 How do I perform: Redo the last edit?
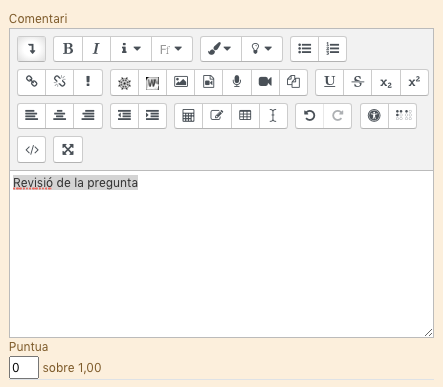(337, 116)
